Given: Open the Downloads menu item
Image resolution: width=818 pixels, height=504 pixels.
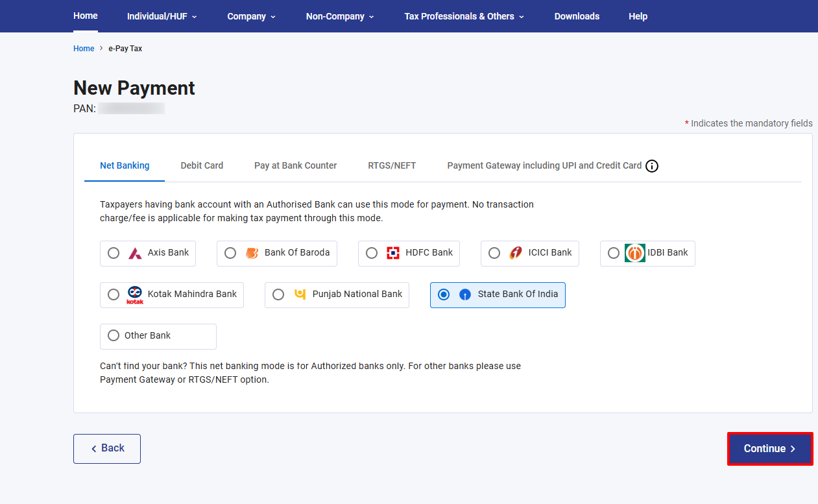Looking at the screenshot, I should click(x=577, y=16).
